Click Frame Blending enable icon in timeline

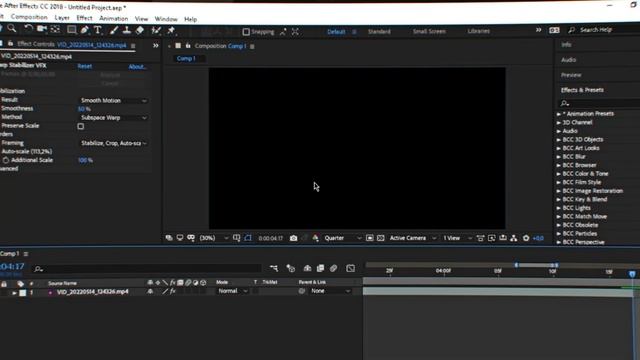pos(320,268)
